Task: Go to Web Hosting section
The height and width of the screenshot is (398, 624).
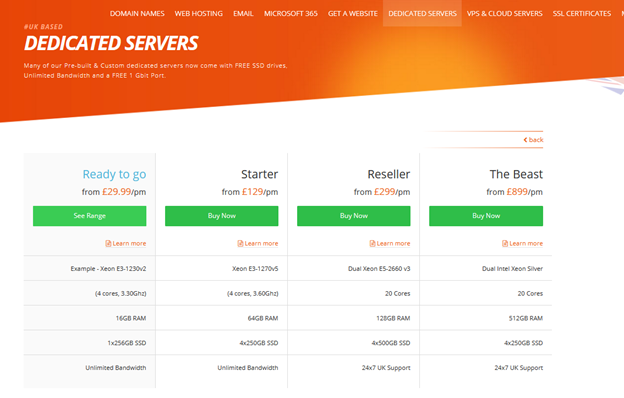Action: pyautogui.click(x=199, y=14)
